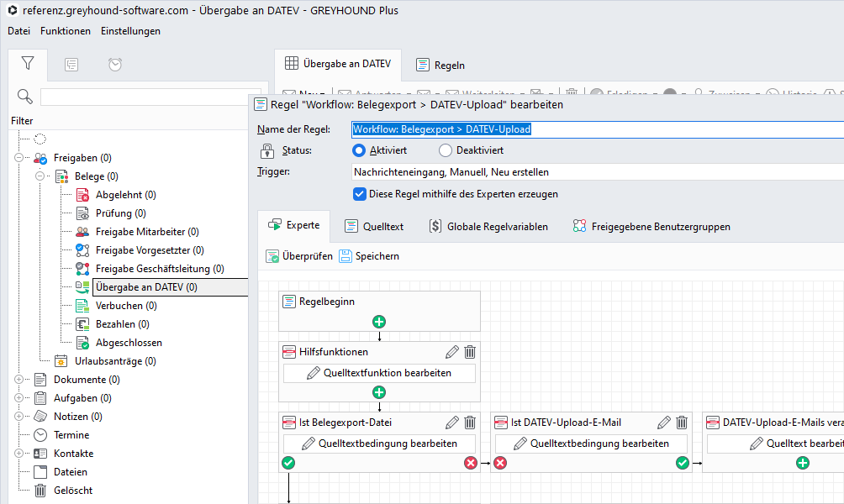Click the Status lock icon
Screen dimensions: 844x504
(x=267, y=150)
